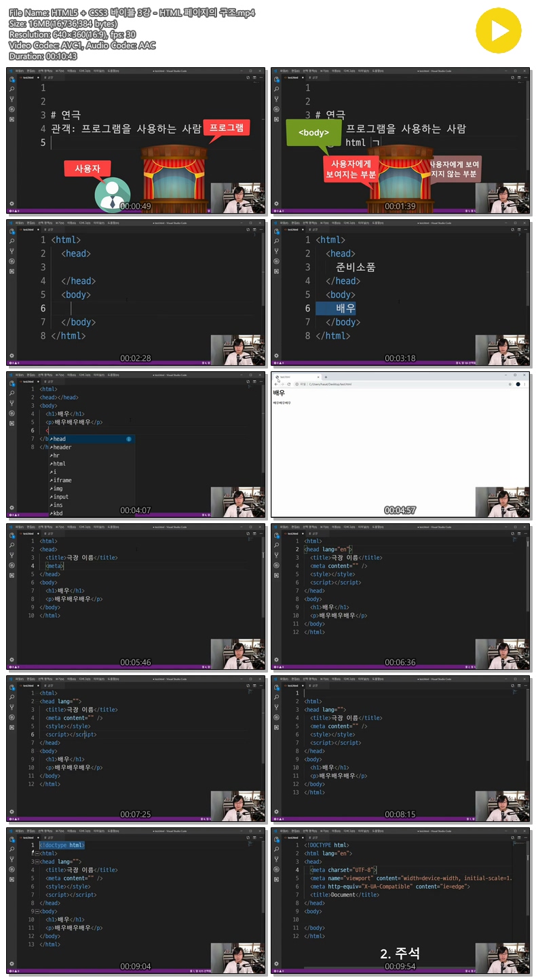Click the yellow play button
This screenshot has height=980, width=536.
pyautogui.click(x=499, y=31)
